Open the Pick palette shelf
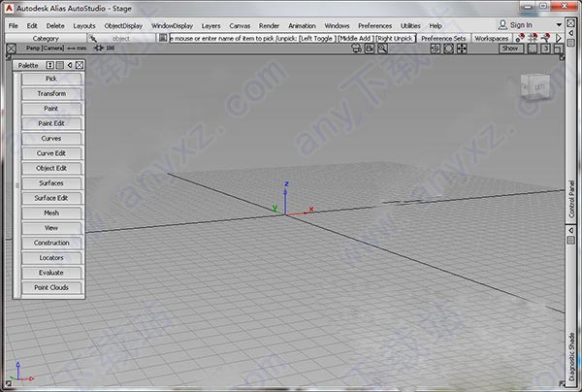Viewport: 582px width, 392px height. pos(51,79)
